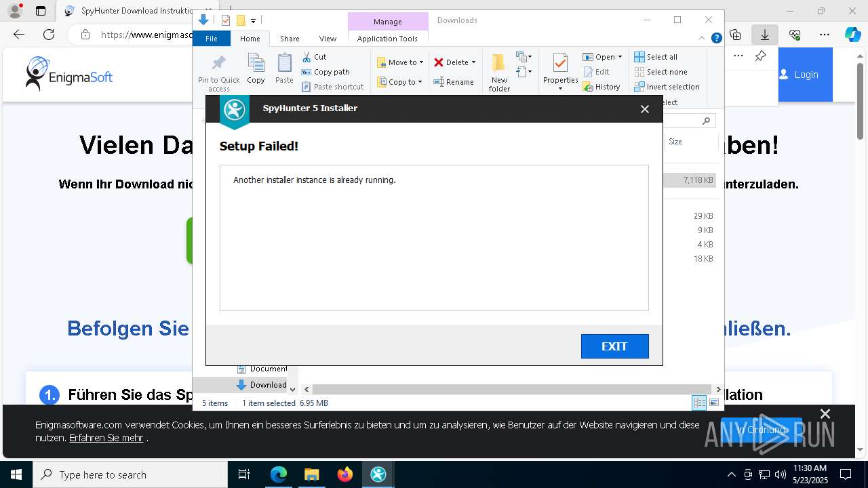The image size is (868, 488).
Task: Click Explorer quick access down-arrow icon
Action: [203, 20]
